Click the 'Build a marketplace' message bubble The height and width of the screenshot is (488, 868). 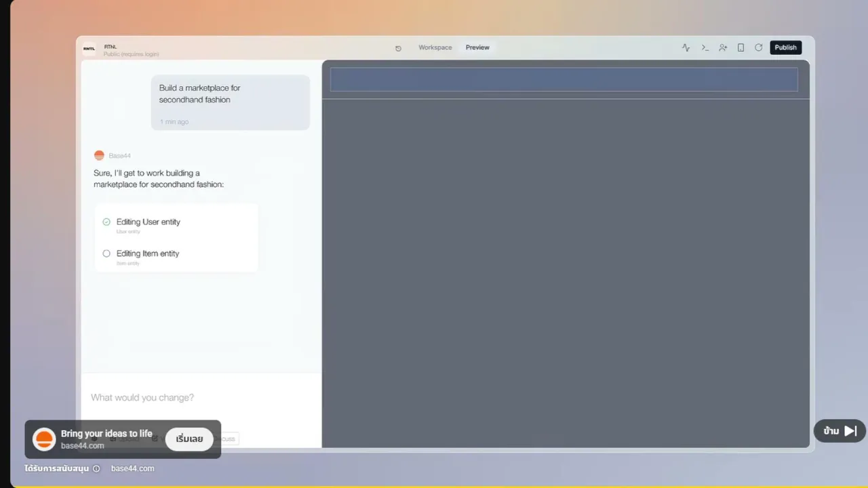click(x=231, y=102)
